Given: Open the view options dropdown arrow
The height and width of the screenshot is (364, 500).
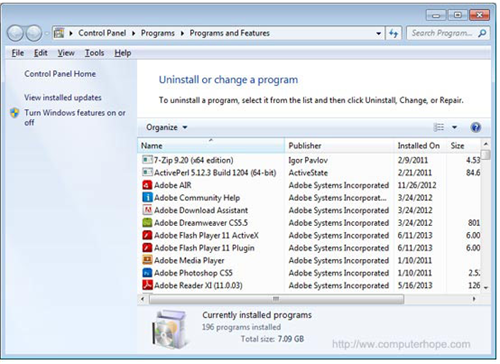Looking at the screenshot, I should pos(454,127).
